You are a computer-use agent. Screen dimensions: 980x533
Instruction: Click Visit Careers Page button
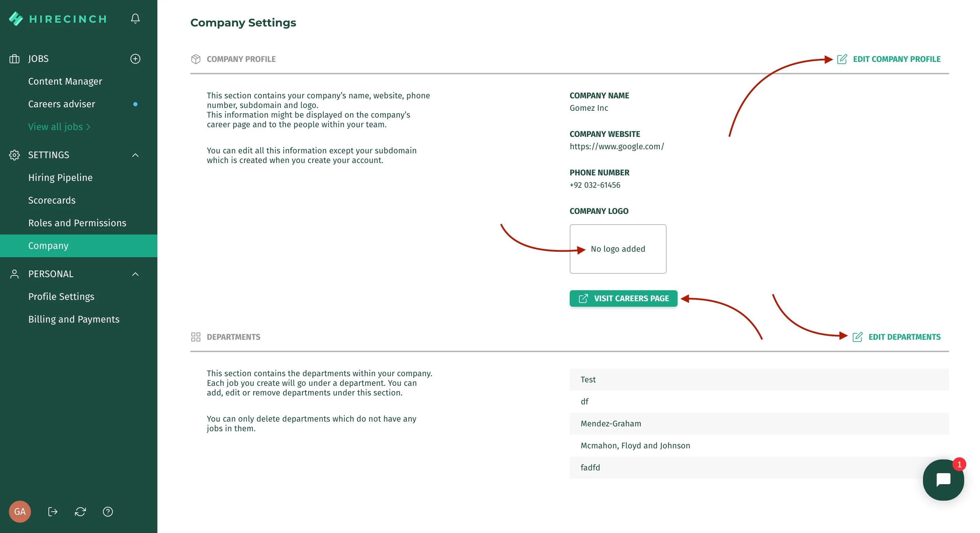tap(623, 298)
